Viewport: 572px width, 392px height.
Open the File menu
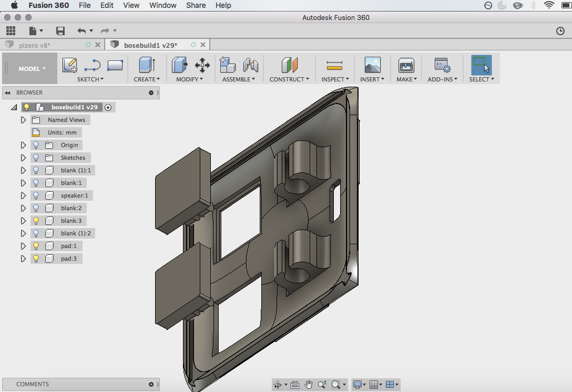85,5
